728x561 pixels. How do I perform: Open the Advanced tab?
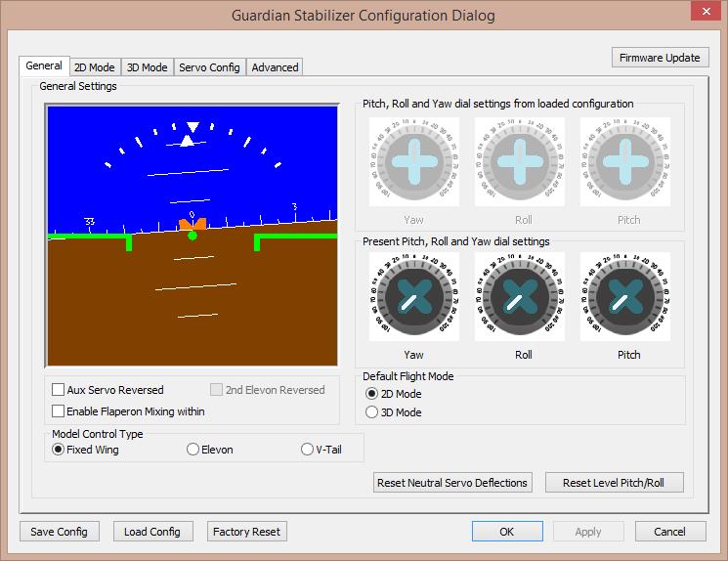(275, 67)
